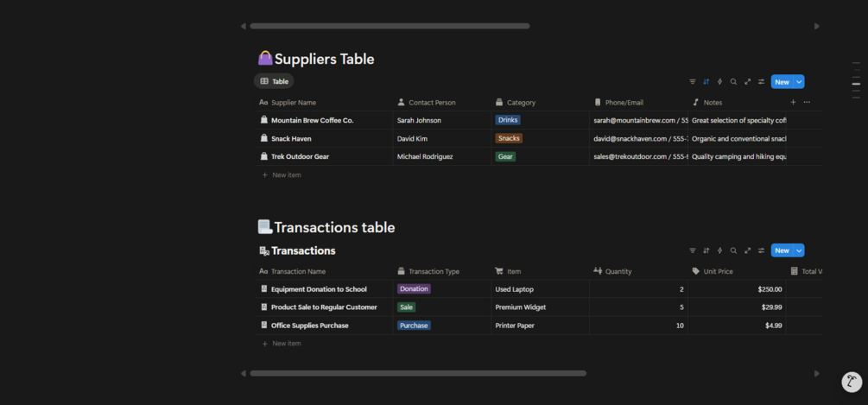
Task: Click New button in Suppliers Table
Action: tap(782, 82)
